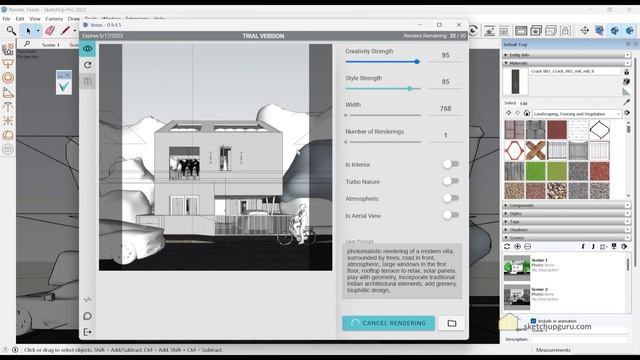640x360 pixels.
Task: Go to In Model materials home icon
Action: click(527, 113)
